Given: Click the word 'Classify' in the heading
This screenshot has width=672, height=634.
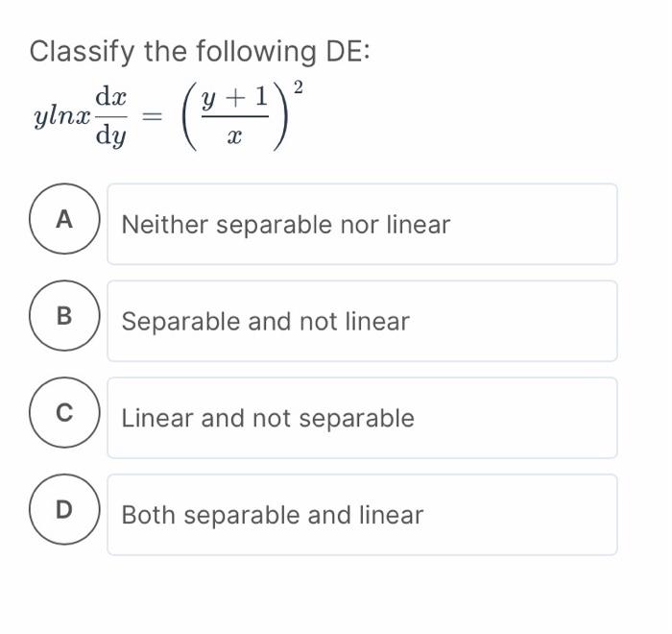Looking at the screenshot, I should (x=83, y=52).
